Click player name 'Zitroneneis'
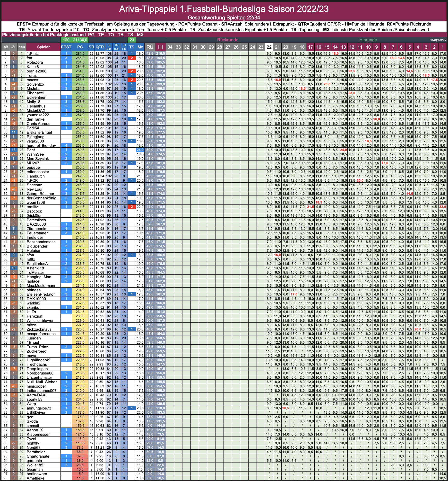 (36, 229)
